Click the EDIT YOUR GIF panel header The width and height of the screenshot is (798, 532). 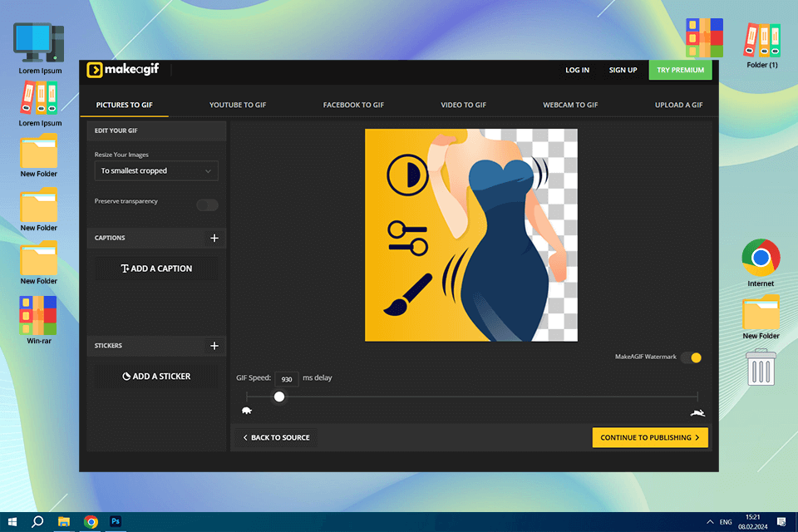tap(156, 131)
